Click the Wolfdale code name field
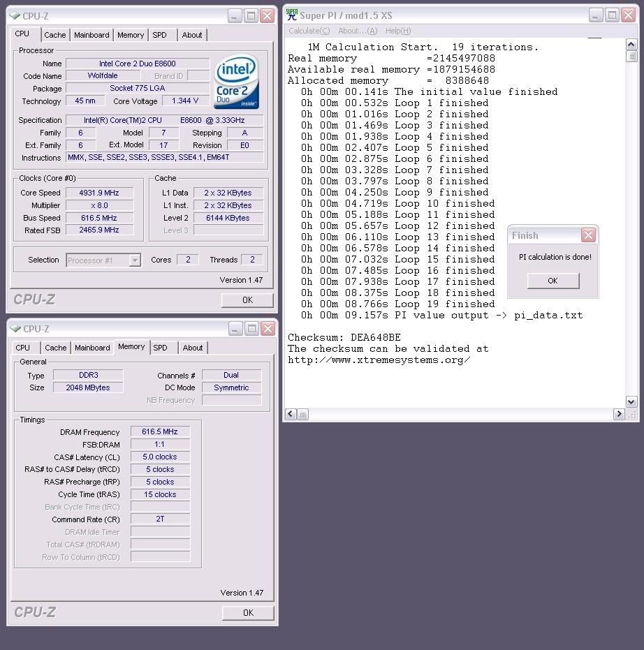Screen dimensions: 644x650 pos(103,75)
